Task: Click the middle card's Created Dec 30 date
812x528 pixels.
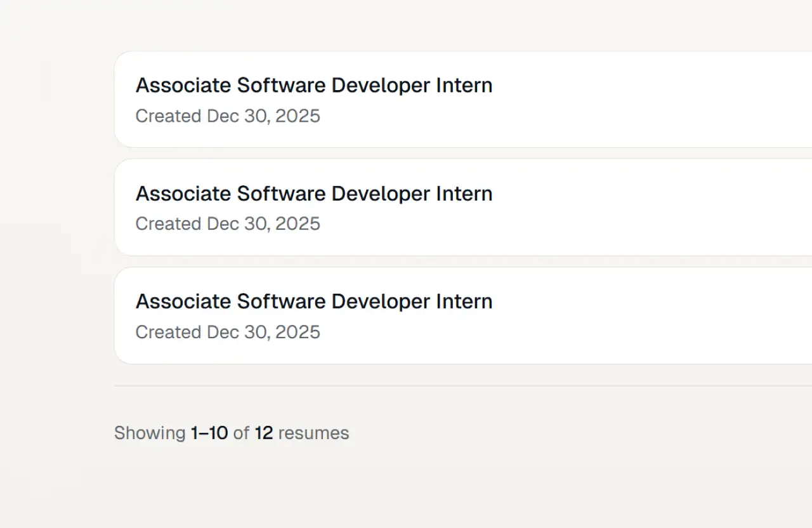Action: click(x=228, y=224)
